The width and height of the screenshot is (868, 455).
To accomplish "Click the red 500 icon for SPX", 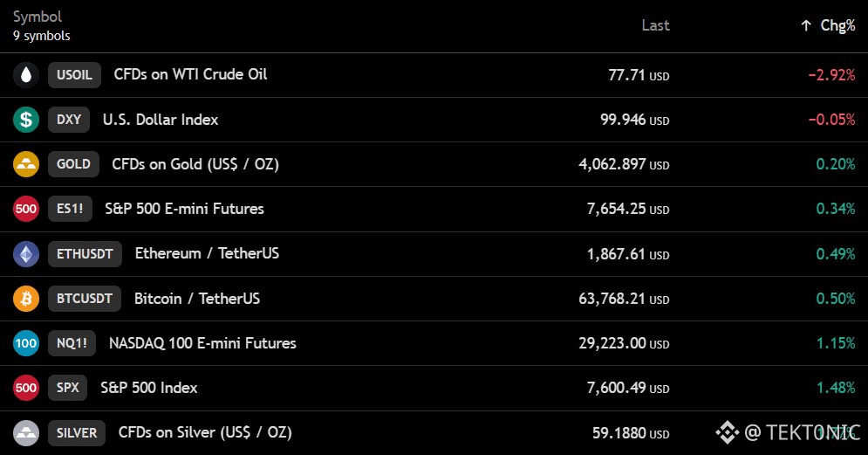I will [26, 388].
